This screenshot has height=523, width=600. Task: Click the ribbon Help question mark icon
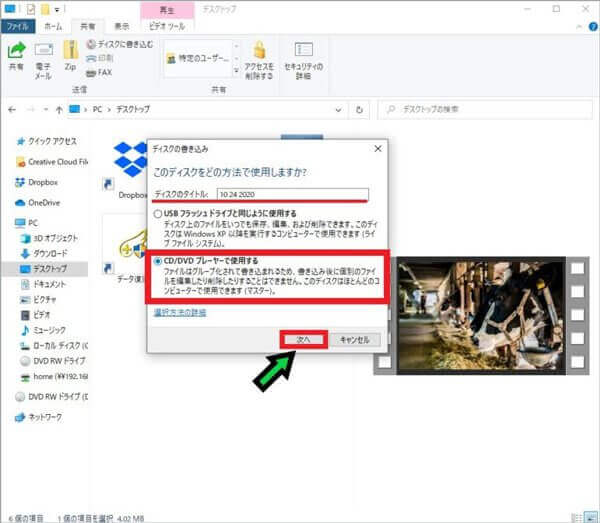point(593,26)
